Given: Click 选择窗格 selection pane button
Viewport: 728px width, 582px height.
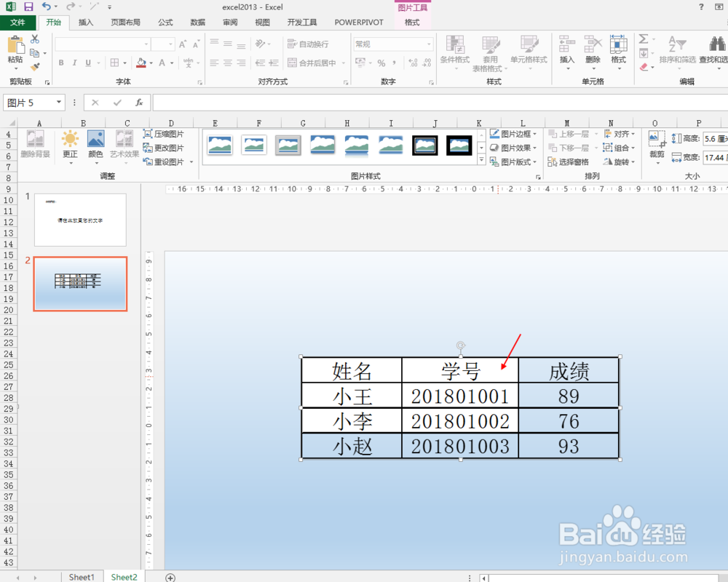Looking at the screenshot, I should [x=569, y=162].
